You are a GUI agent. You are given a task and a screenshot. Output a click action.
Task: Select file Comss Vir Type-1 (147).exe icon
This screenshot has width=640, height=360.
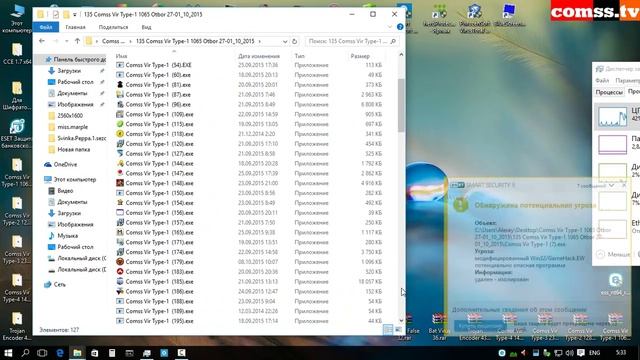coord(120,173)
